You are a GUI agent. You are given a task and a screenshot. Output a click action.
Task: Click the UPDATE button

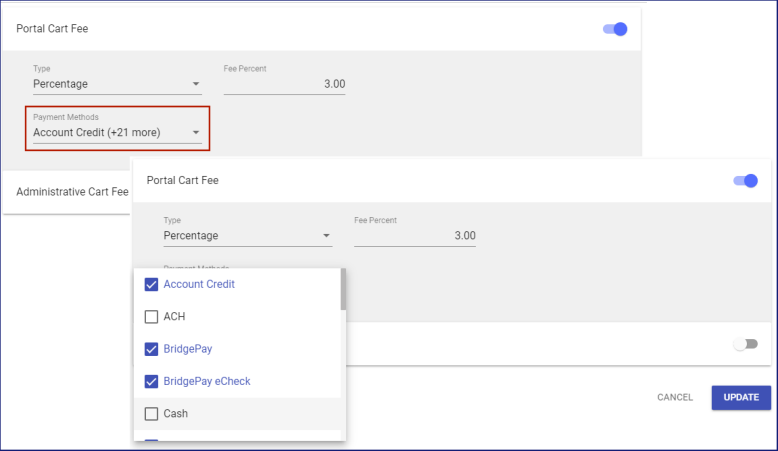point(740,397)
